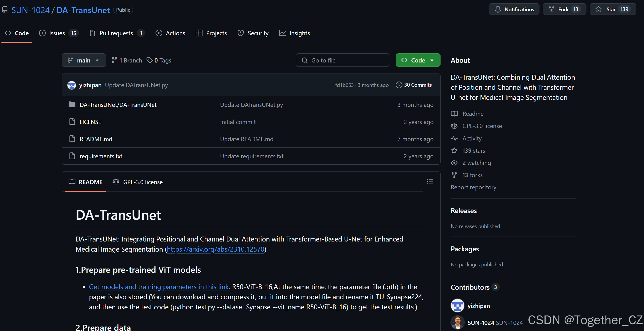Click the tag icon next to 0 Tags

149,60
